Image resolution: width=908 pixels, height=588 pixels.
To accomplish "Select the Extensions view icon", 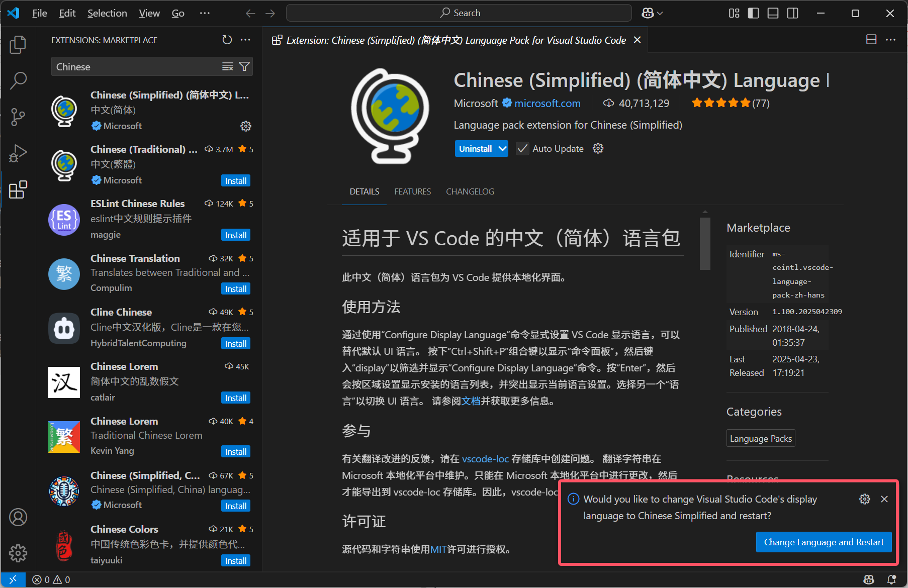I will click(18, 189).
